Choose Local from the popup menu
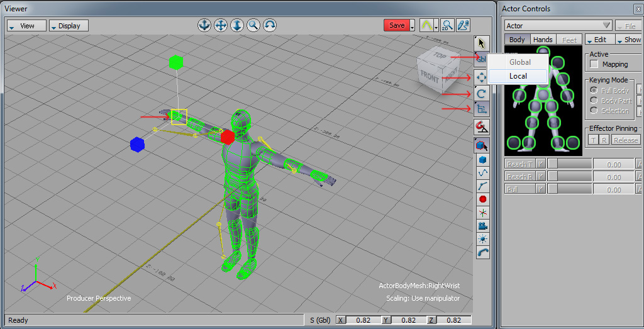The width and height of the screenshot is (644, 329). 518,76
